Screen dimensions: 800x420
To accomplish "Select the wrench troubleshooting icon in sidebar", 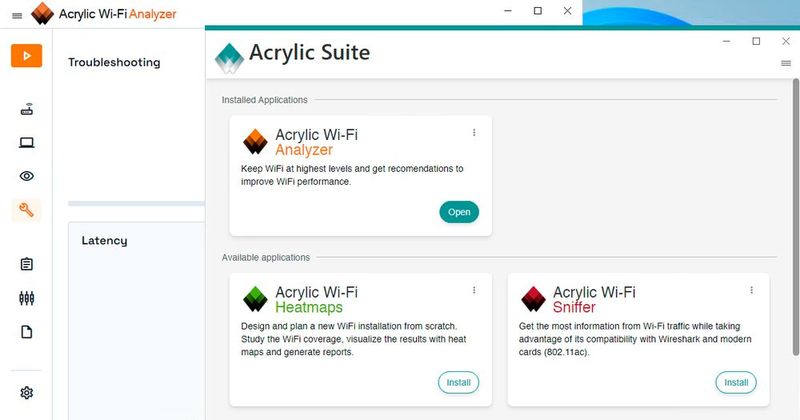I will coord(27,210).
